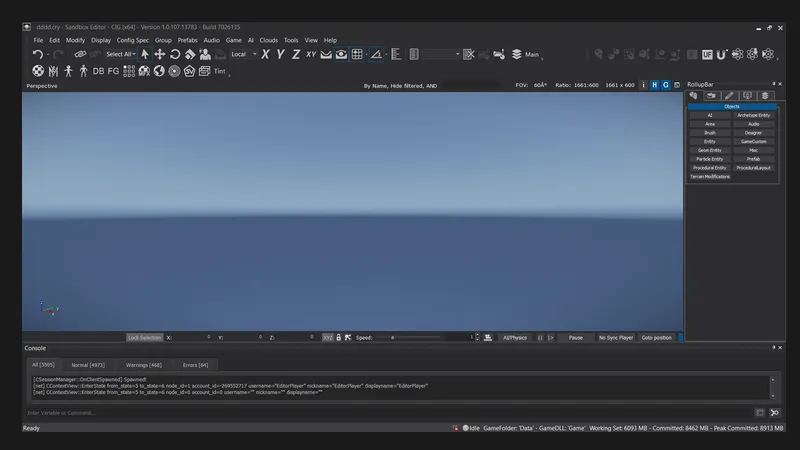
Task: Constrain to XY plane
Action: 311,54
